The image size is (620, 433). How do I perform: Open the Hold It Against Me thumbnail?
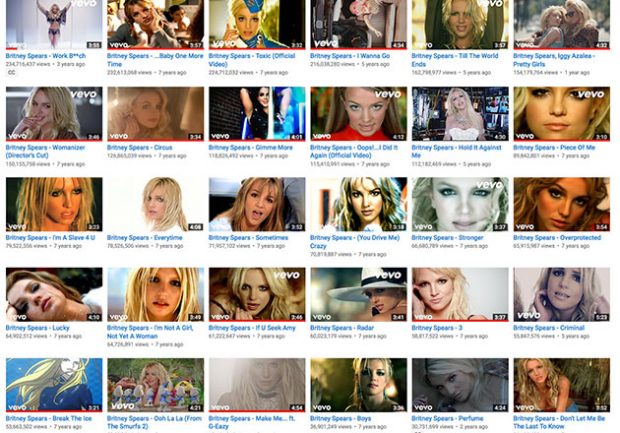[x=460, y=114]
